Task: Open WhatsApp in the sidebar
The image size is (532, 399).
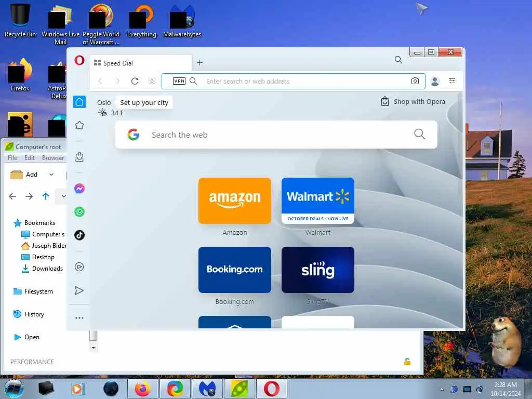Action: coord(79,212)
